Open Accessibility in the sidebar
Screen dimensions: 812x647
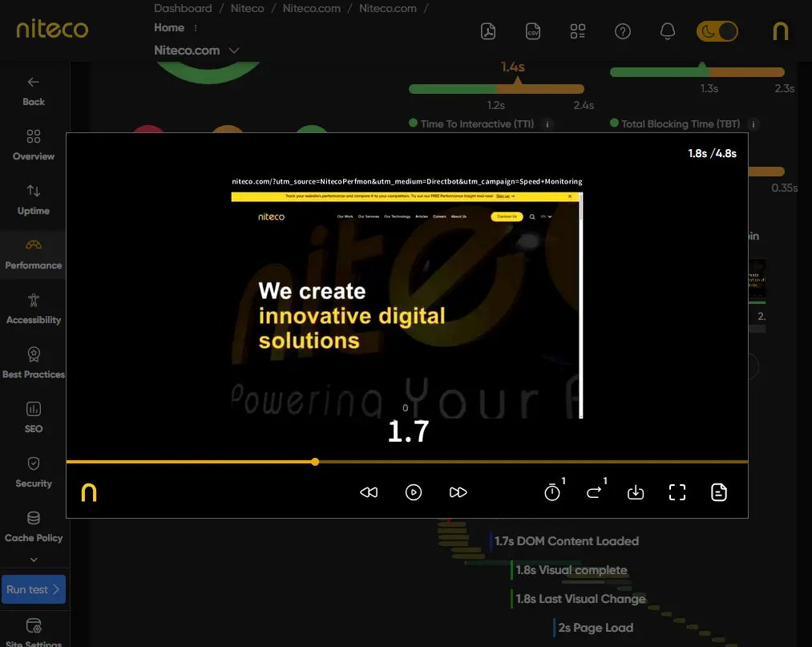point(33,309)
